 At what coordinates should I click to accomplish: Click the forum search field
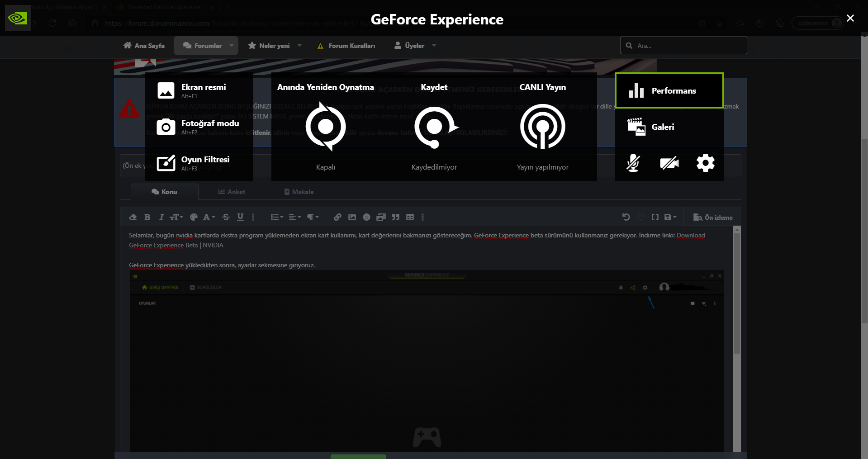pyautogui.click(x=683, y=46)
